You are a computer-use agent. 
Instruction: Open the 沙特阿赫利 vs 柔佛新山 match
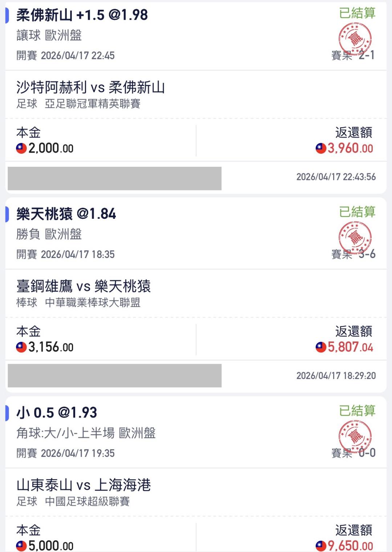91,88
